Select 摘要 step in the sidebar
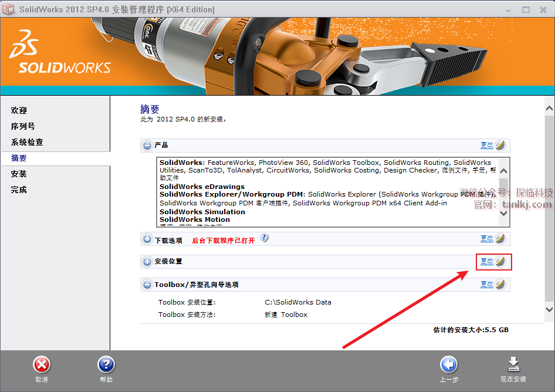 (19, 158)
